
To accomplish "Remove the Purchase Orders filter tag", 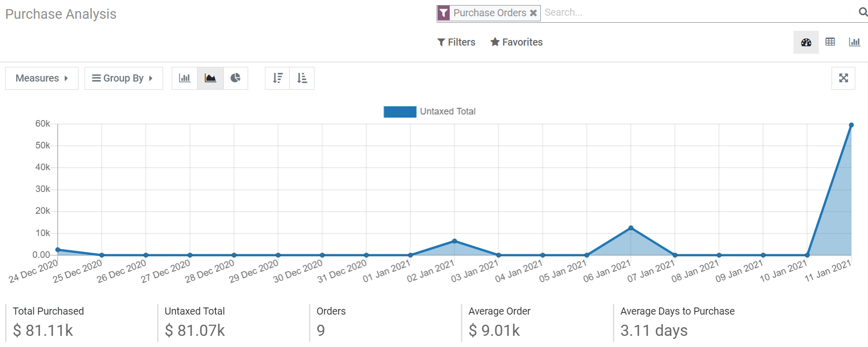I will (x=533, y=13).
